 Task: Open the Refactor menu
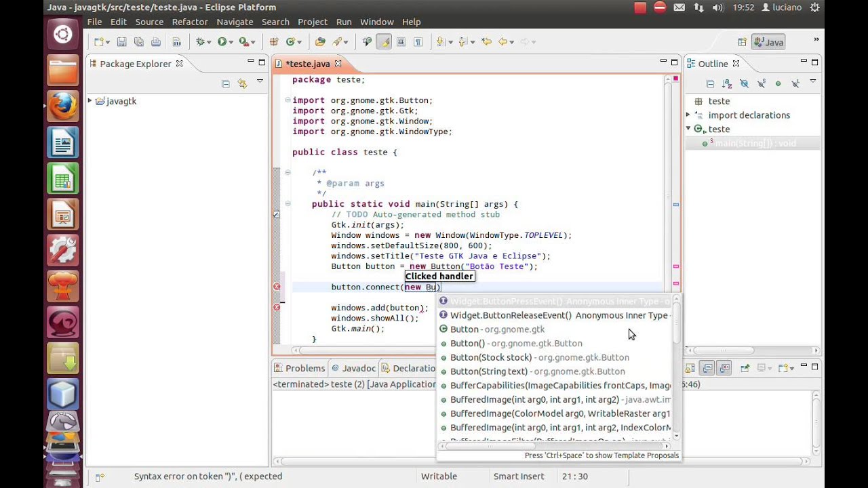coord(190,22)
